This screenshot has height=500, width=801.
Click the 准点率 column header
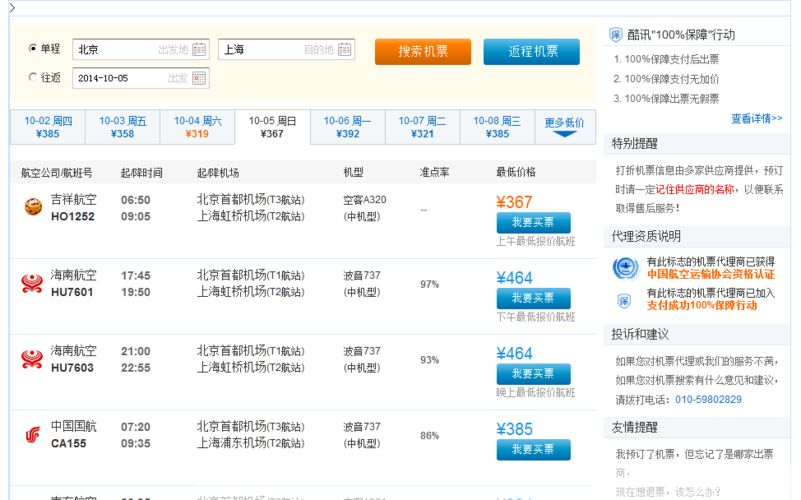click(434, 173)
